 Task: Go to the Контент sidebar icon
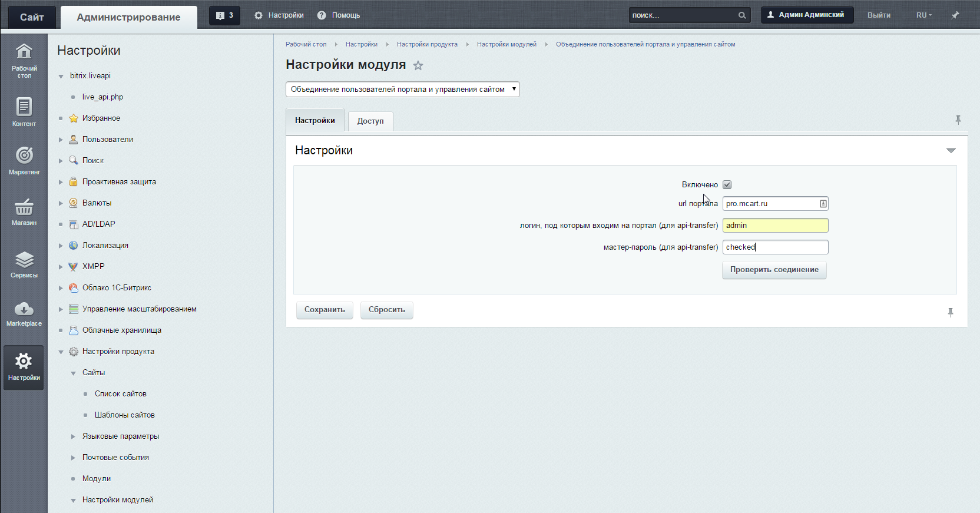(x=24, y=112)
